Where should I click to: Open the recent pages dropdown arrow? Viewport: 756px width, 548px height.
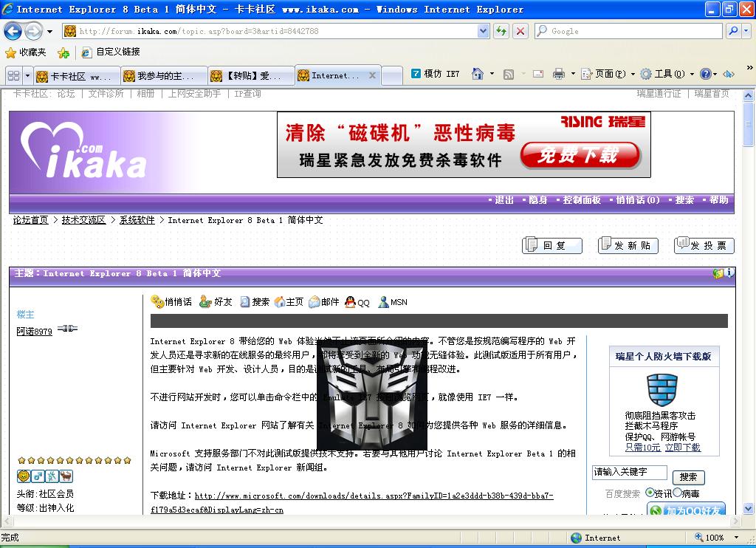tap(49, 32)
